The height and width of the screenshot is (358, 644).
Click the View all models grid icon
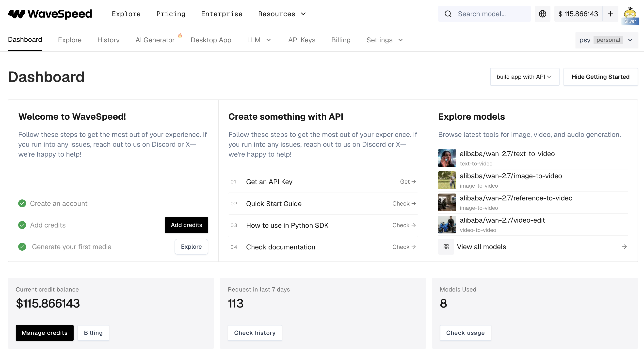[446, 247]
